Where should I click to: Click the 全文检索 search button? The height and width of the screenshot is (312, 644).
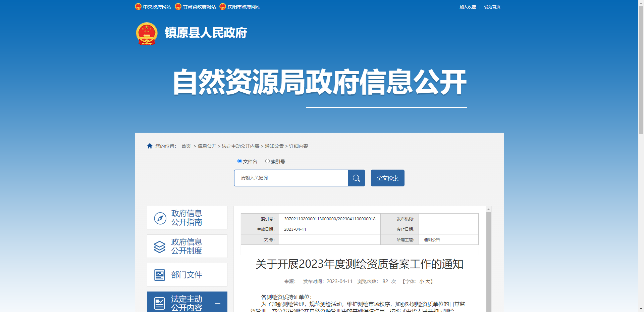click(x=387, y=178)
